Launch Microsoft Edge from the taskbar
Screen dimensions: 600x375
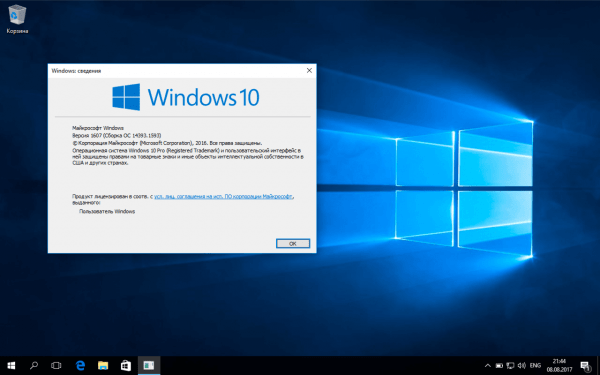tap(80, 365)
